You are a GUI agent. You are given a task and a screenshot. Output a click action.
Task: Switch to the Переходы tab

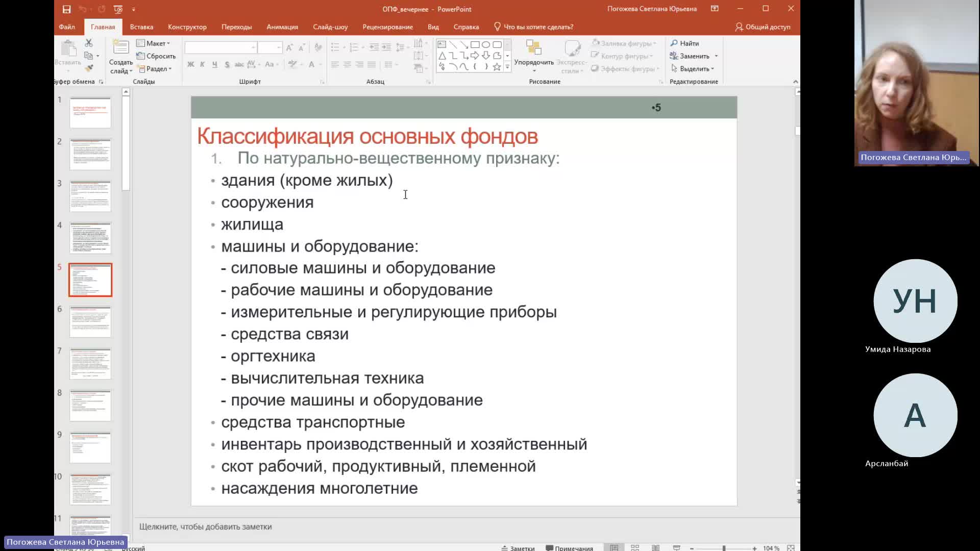(236, 27)
